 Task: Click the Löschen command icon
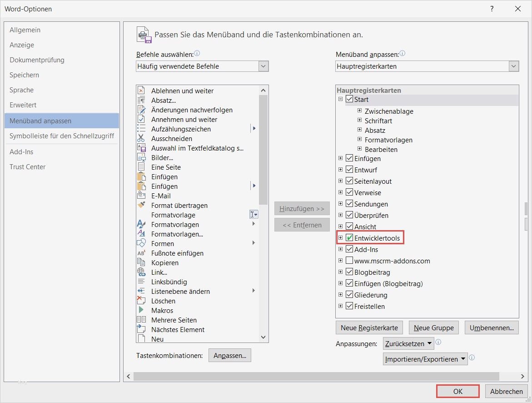(x=141, y=301)
